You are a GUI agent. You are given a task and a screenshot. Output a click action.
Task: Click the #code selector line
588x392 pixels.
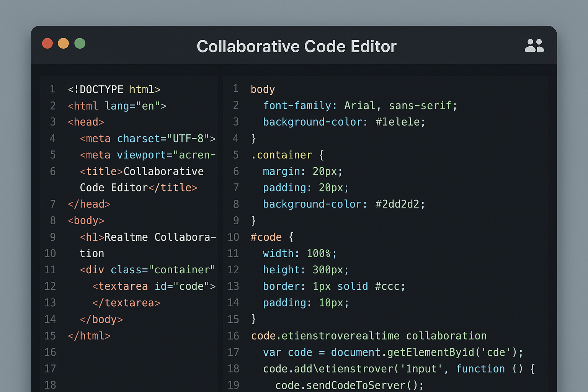(x=266, y=237)
